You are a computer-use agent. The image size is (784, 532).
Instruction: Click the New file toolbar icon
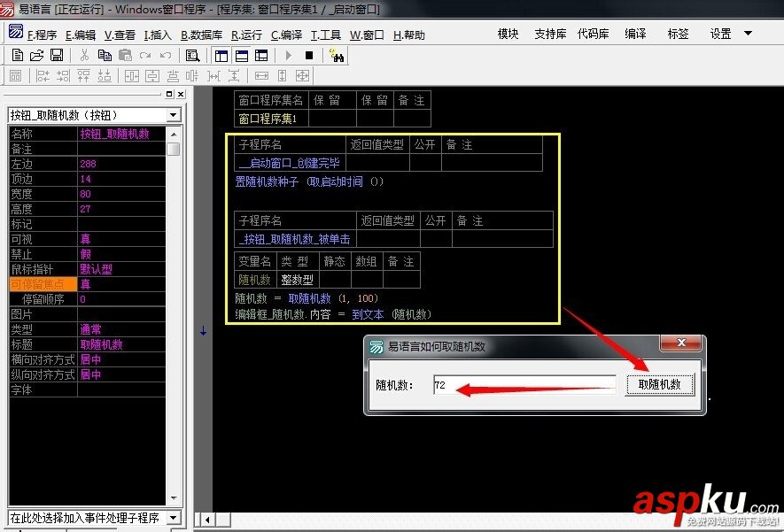tap(18, 56)
